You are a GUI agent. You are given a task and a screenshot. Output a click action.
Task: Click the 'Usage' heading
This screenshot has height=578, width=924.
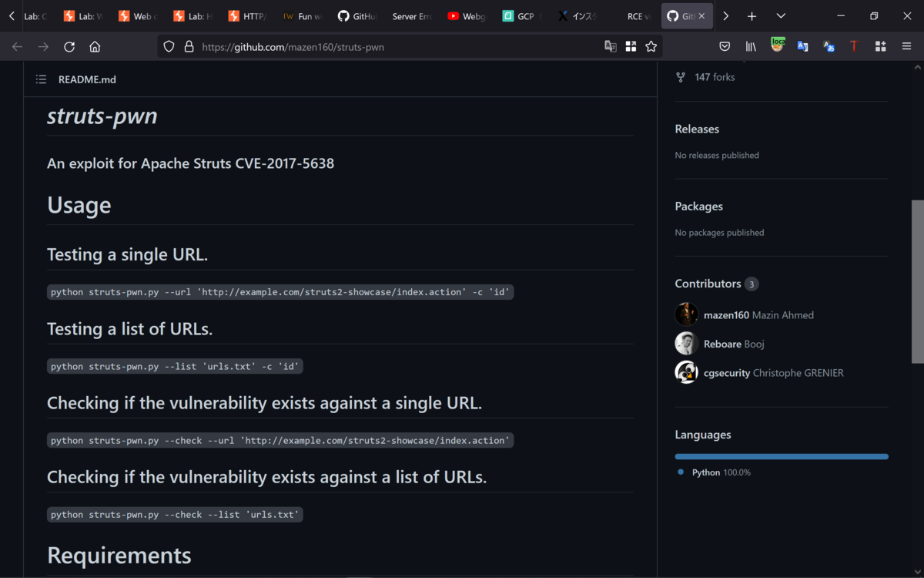[79, 205]
